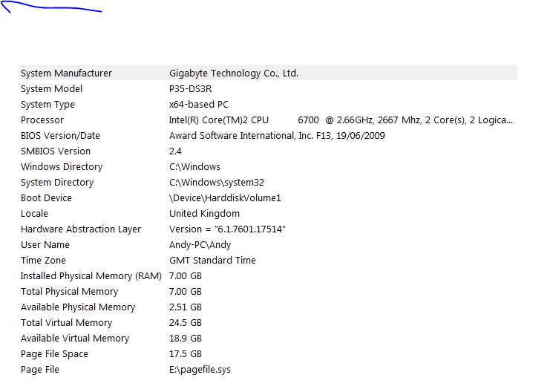The width and height of the screenshot is (553, 392).
Task: Select the Total Physical Memory row
Action: pyautogui.click(x=69, y=292)
